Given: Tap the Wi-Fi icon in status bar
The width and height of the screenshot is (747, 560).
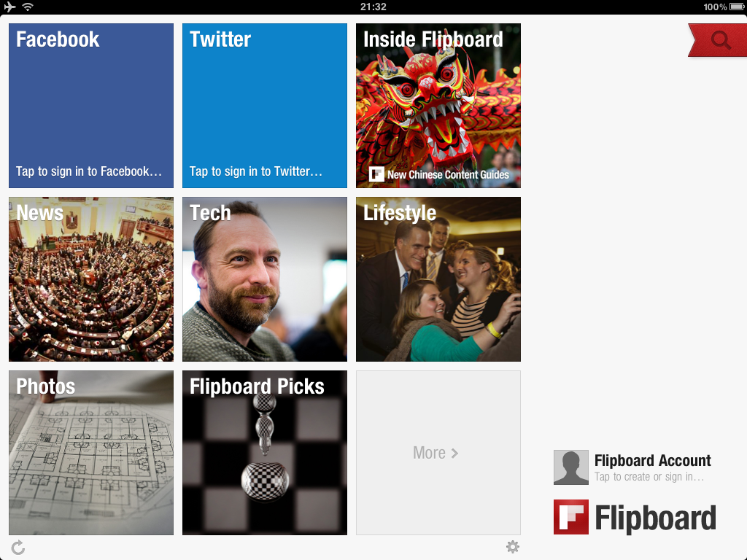Looking at the screenshot, I should click(28, 7).
